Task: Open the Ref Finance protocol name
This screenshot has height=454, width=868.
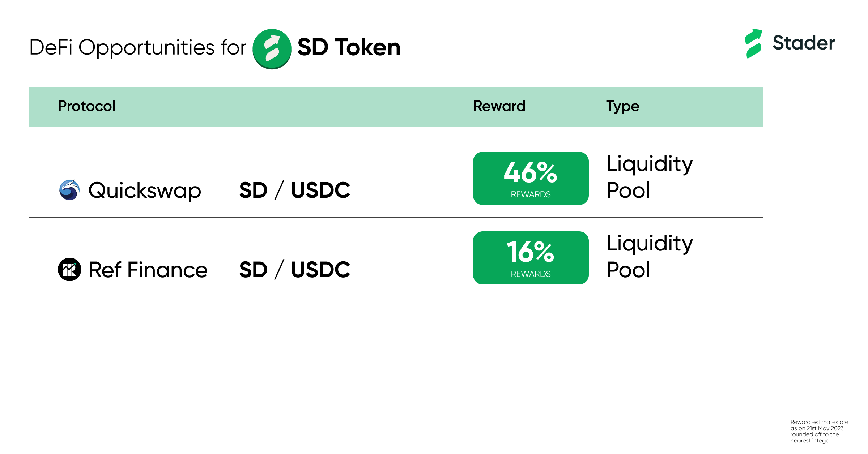Action: coord(148,270)
